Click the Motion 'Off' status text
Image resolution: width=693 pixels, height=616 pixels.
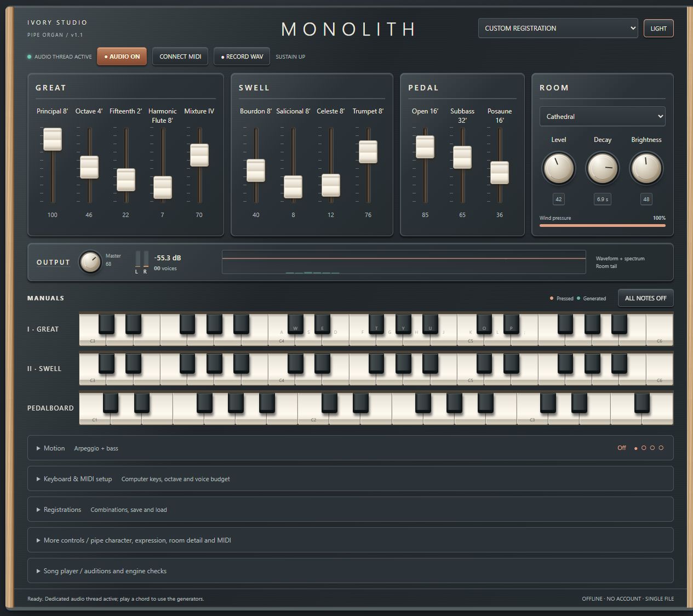[622, 448]
